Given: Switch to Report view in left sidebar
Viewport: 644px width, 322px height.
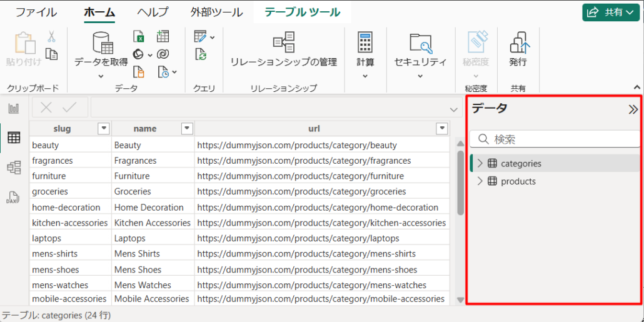Looking at the screenshot, I should [x=13, y=108].
